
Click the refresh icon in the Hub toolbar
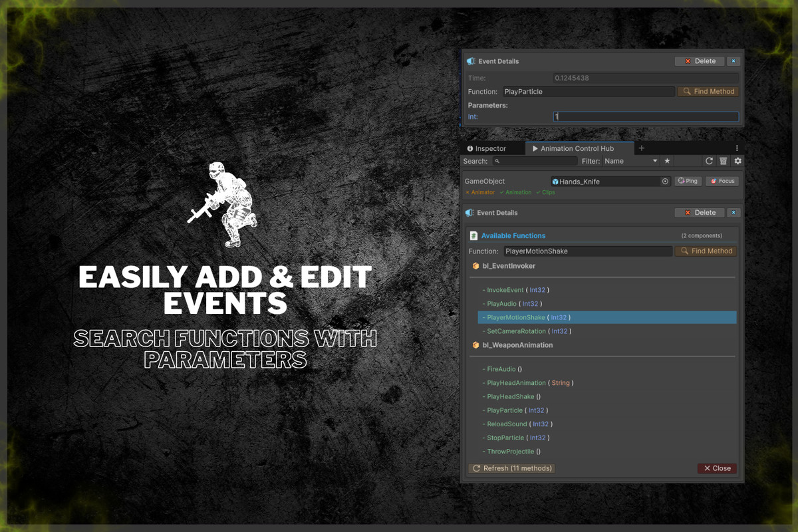coord(709,161)
